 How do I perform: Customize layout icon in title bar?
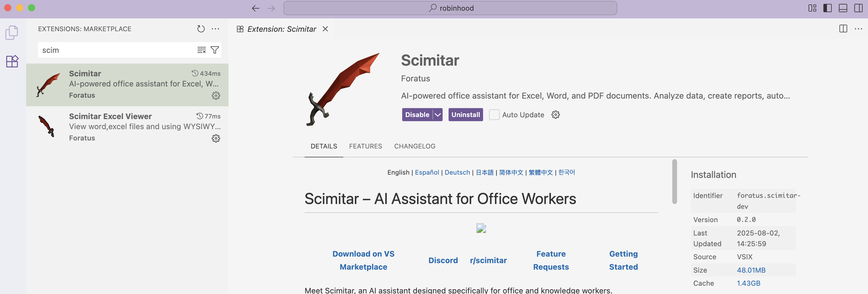[x=812, y=8]
